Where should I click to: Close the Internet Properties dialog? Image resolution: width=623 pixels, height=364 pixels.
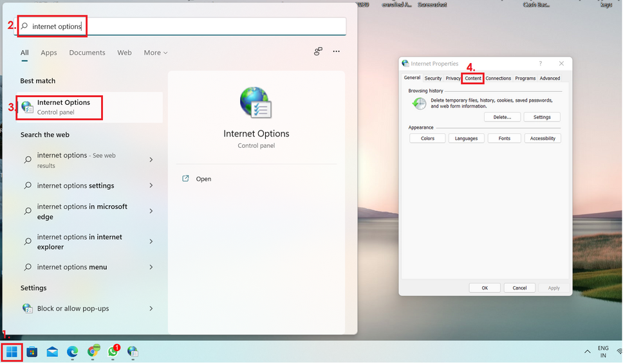pos(561,64)
